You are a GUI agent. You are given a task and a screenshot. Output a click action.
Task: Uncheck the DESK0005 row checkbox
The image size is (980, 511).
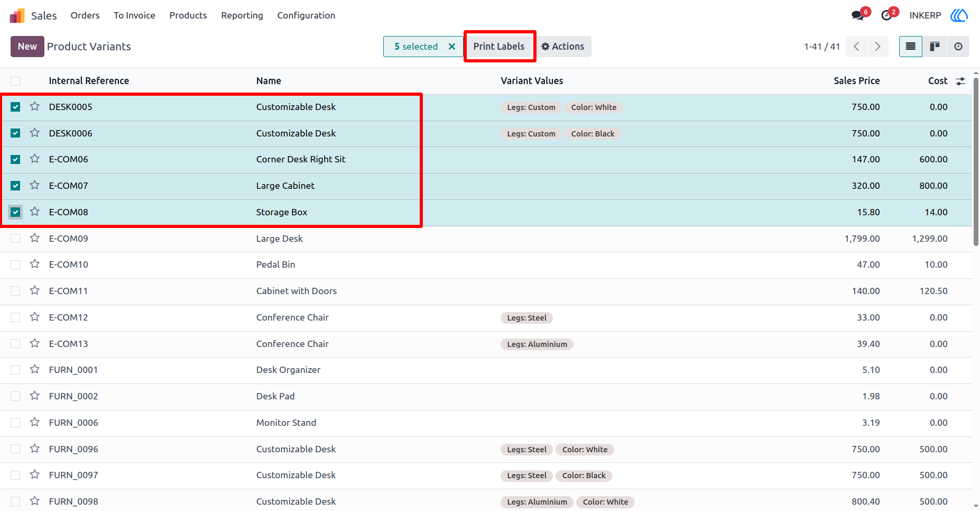point(15,107)
